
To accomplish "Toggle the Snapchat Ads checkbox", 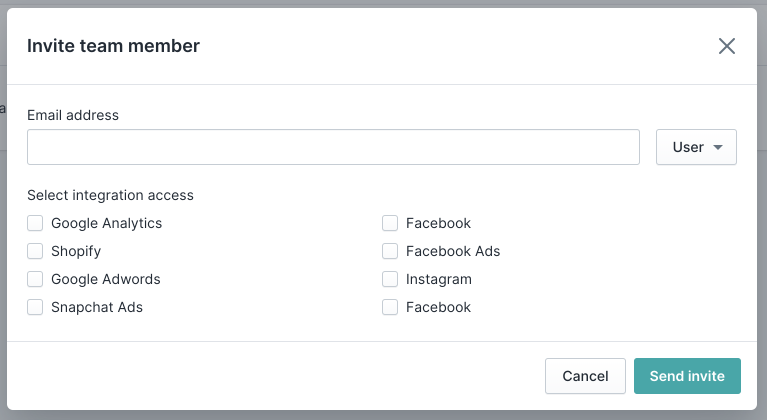I will click(x=35, y=307).
